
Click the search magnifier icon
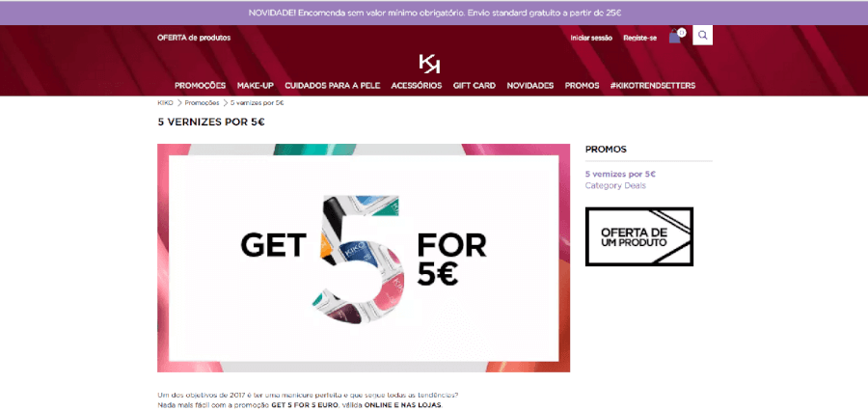[702, 36]
